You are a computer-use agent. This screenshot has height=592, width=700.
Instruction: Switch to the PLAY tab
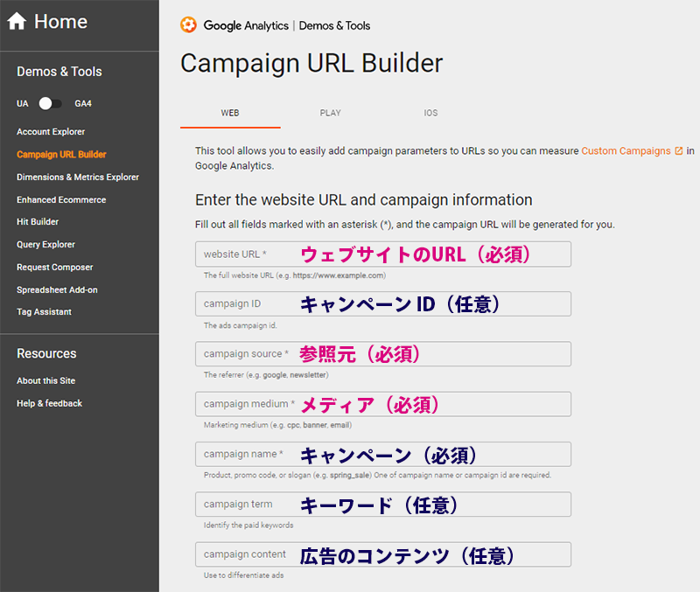[x=331, y=114]
